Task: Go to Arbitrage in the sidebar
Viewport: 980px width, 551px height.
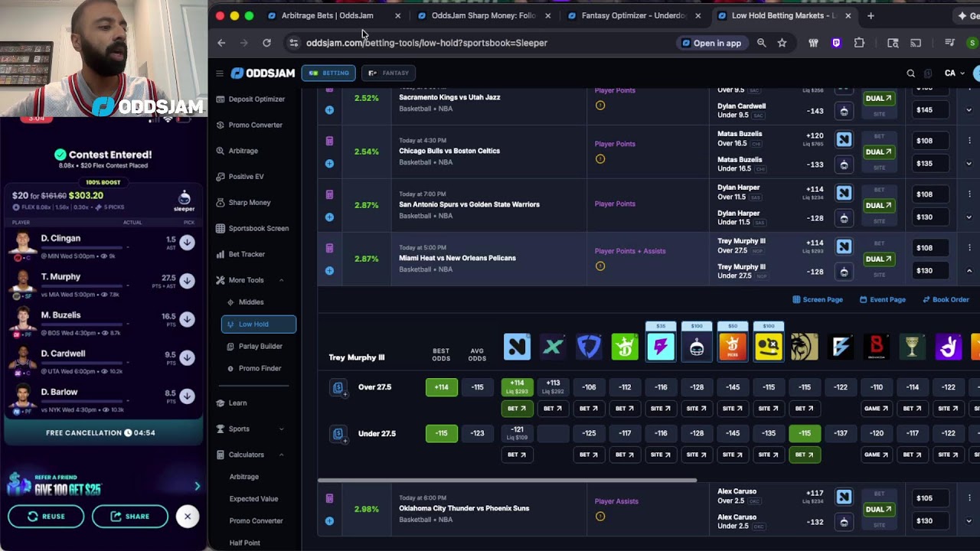Action: (x=243, y=151)
